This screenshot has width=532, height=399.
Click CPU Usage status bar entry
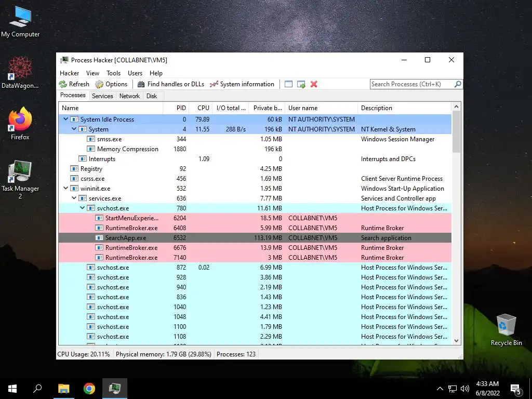84,354
